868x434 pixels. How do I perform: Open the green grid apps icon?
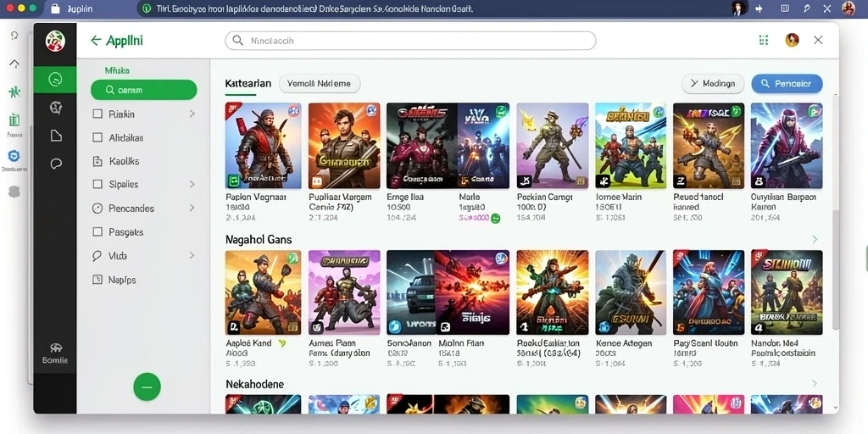tap(764, 40)
